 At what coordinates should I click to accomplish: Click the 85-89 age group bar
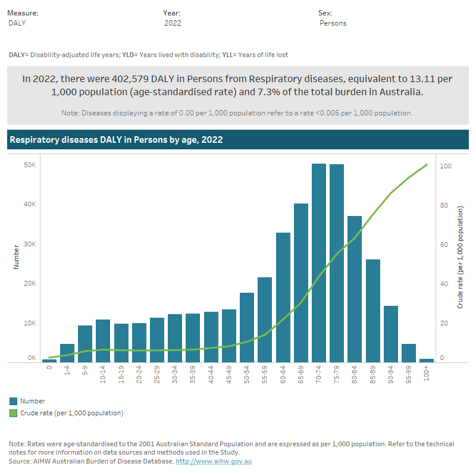click(372, 310)
